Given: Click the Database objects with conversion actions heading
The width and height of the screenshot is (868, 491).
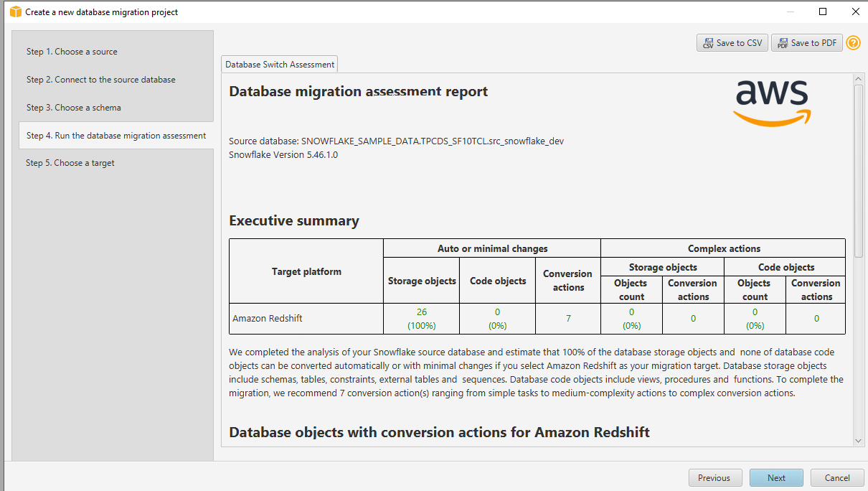Looking at the screenshot, I should (x=440, y=433).
